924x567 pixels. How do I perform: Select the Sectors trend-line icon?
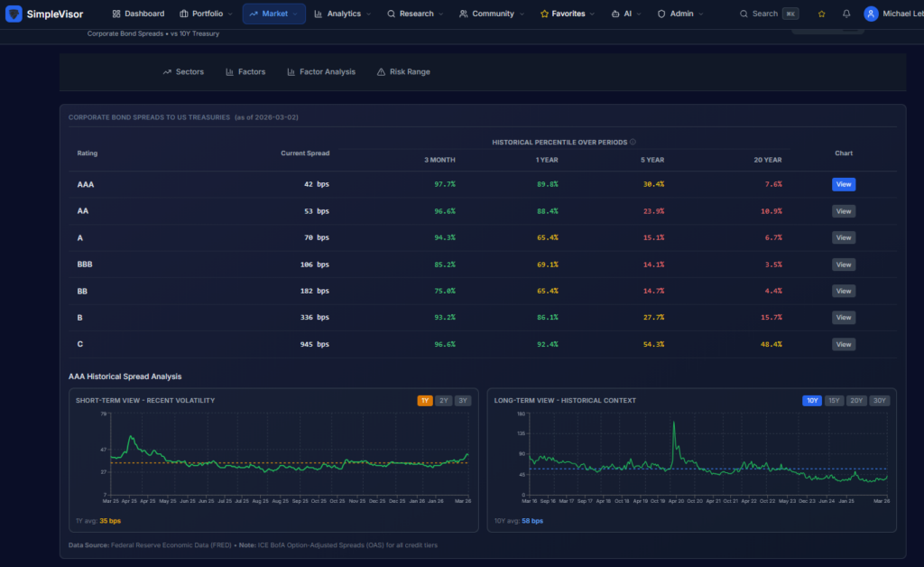(166, 71)
